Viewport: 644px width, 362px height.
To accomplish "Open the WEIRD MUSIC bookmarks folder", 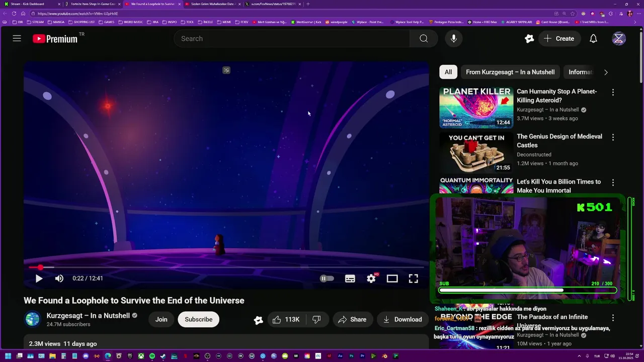I will (131, 22).
